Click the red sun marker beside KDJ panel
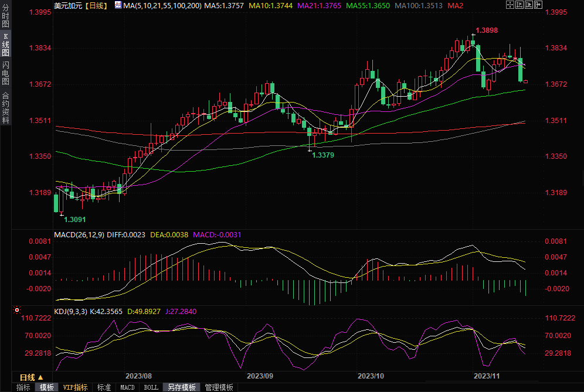584x392 pixels. click(17, 310)
